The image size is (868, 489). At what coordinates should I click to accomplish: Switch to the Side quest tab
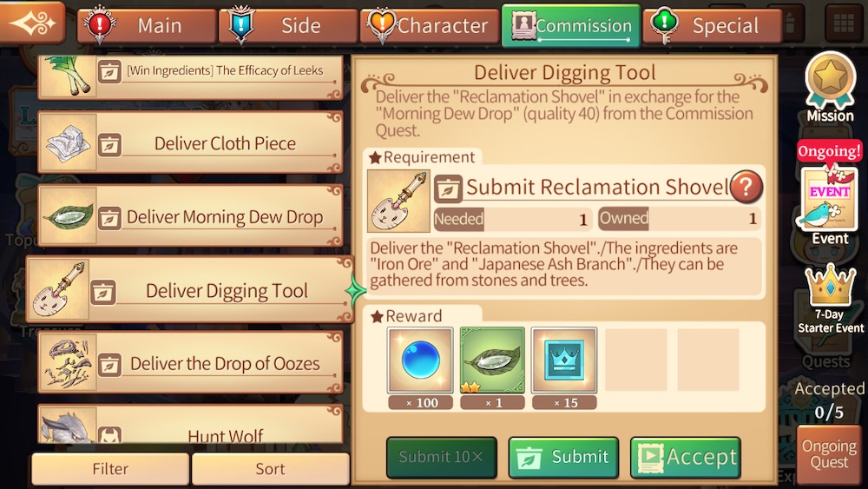tap(288, 25)
